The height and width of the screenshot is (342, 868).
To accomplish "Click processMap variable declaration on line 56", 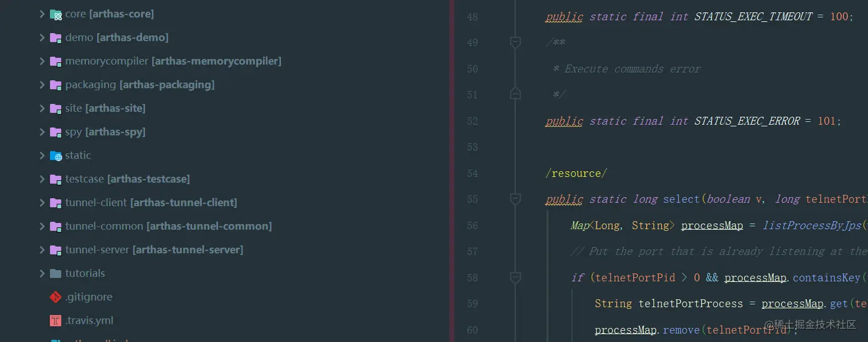I will 712,226.
